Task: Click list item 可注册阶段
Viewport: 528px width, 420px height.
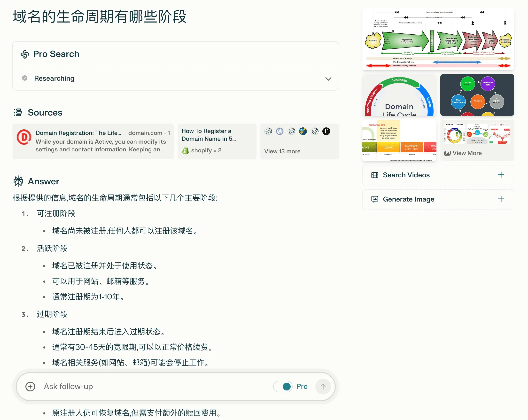Action: tap(56, 213)
